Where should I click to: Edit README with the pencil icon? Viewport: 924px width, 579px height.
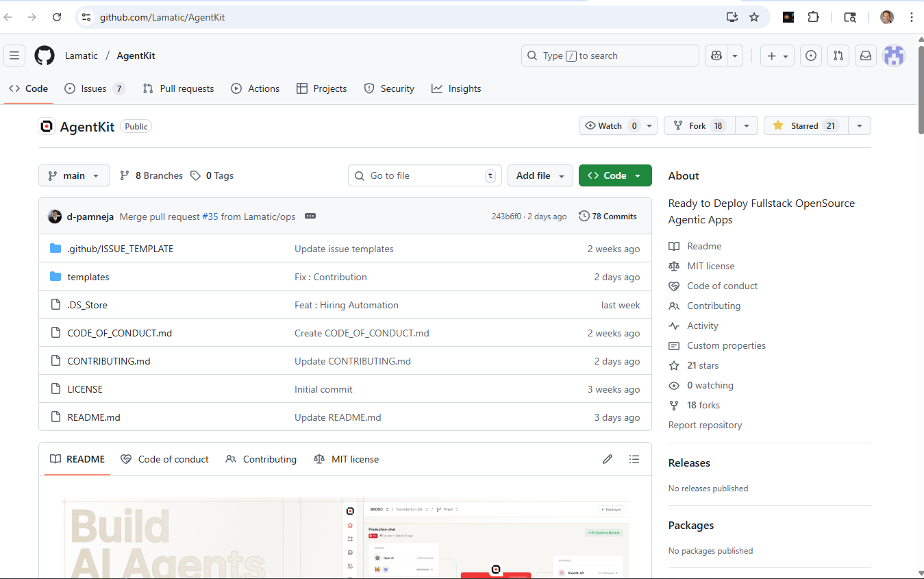tap(608, 459)
